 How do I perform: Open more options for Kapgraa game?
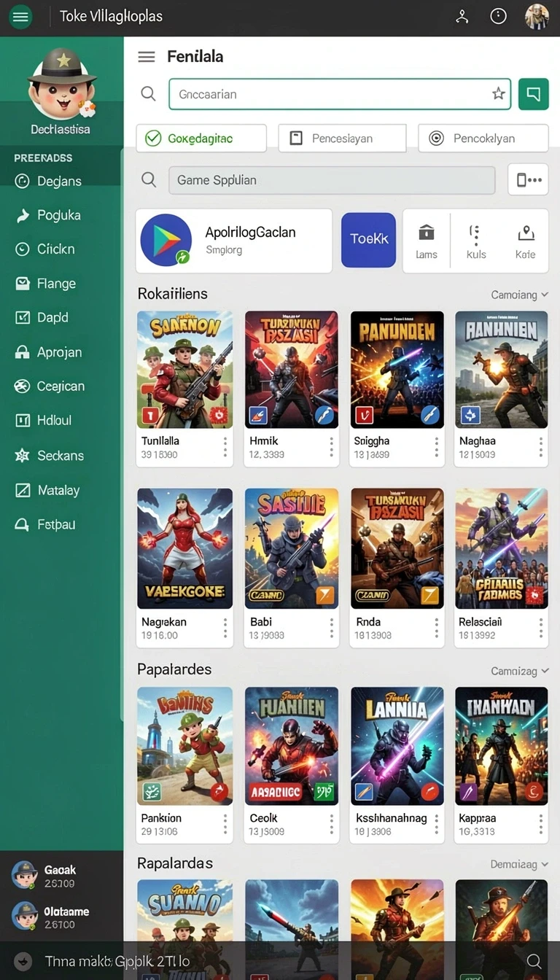pyautogui.click(x=541, y=824)
